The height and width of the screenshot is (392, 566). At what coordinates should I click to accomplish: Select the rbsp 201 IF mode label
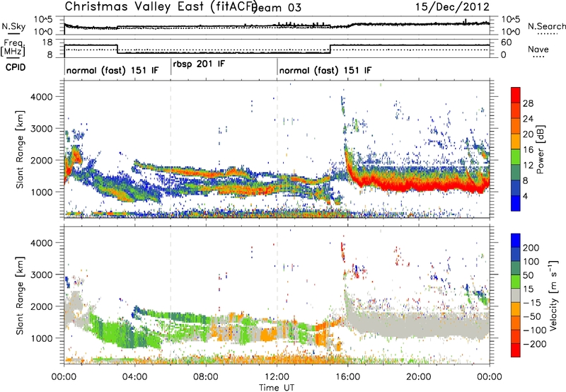[199, 64]
